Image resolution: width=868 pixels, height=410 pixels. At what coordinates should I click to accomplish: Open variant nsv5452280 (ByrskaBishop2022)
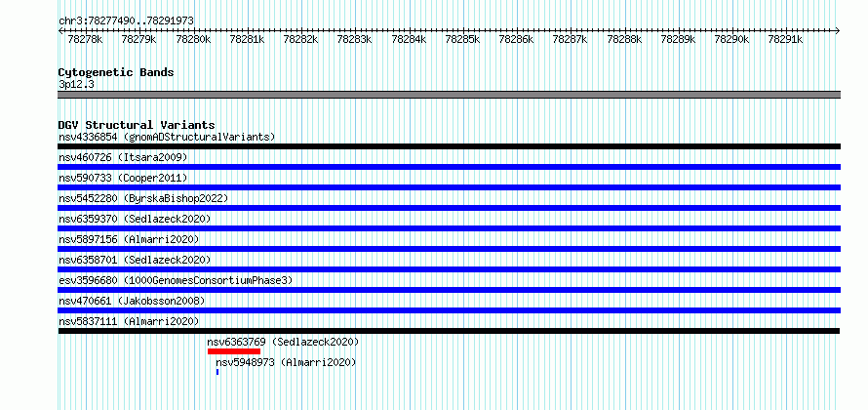click(143, 198)
